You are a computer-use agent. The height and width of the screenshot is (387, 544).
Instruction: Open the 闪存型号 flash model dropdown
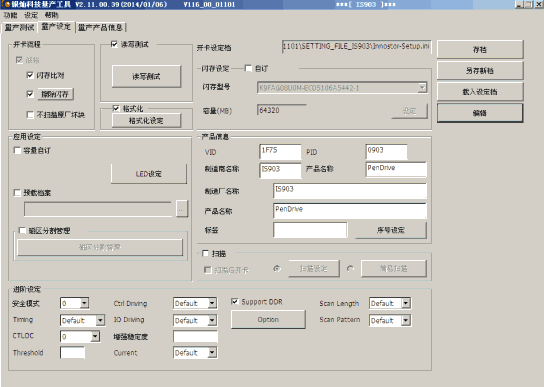(422, 87)
